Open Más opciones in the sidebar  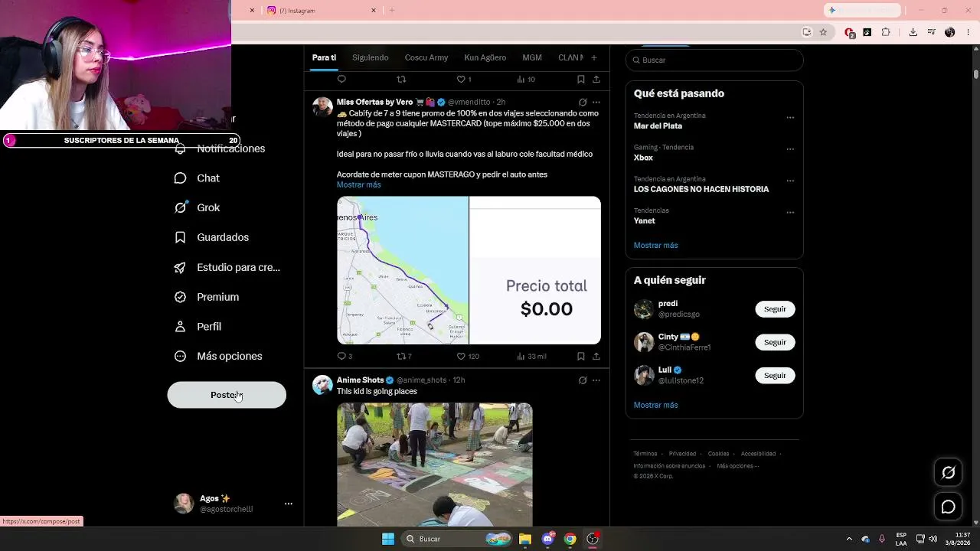[x=218, y=356]
